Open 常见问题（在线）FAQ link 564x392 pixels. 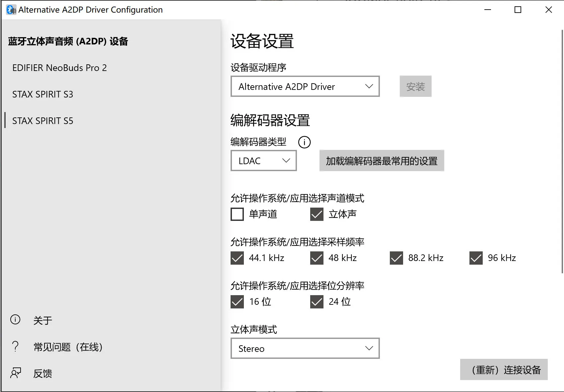[x=111, y=347]
